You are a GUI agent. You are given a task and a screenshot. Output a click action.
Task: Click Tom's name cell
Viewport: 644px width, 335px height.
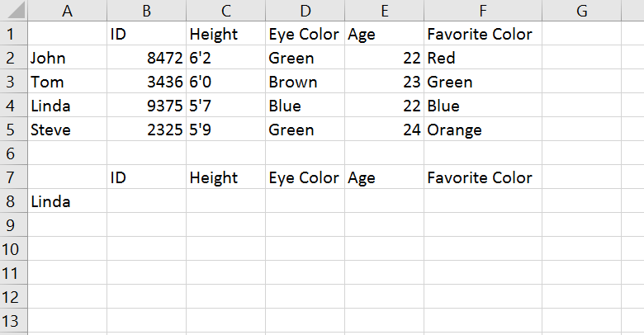coord(68,82)
